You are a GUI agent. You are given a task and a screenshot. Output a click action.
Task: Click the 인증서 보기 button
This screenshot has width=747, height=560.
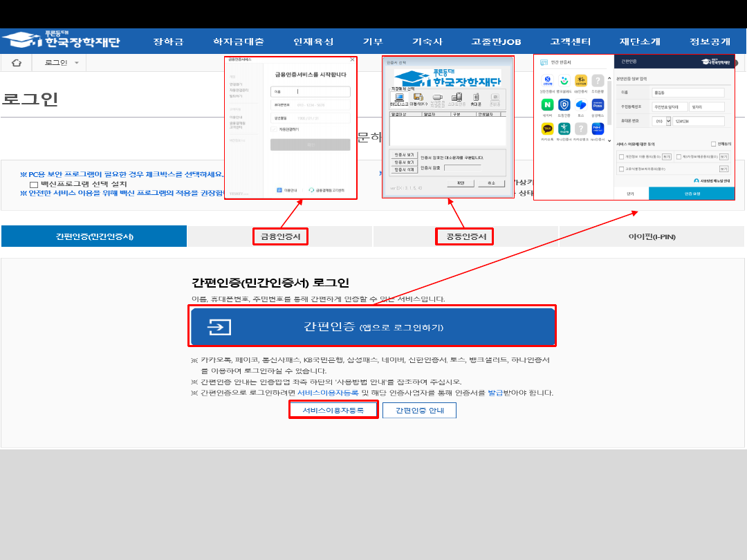pyautogui.click(x=404, y=155)
